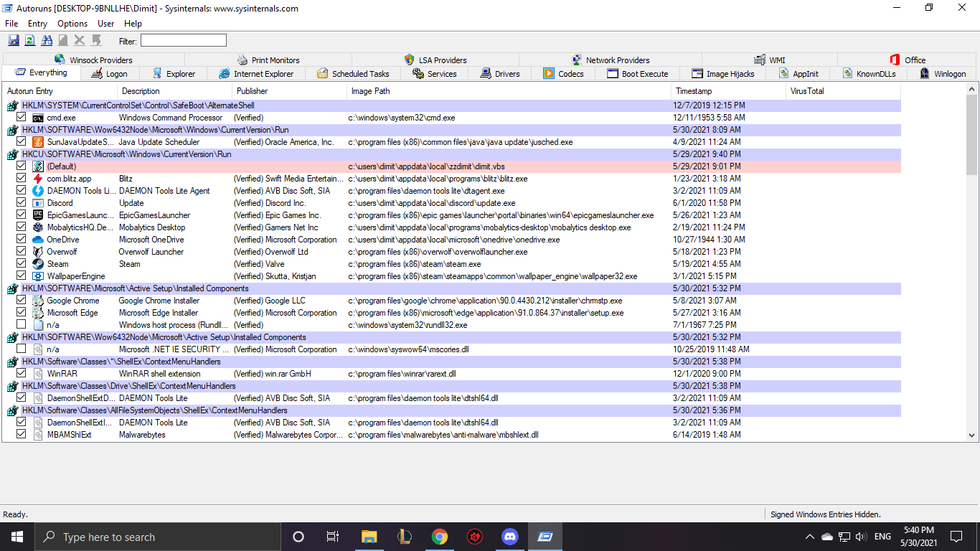
Task: Open Google Chrome from the taskbar
Action: [440, 537]
